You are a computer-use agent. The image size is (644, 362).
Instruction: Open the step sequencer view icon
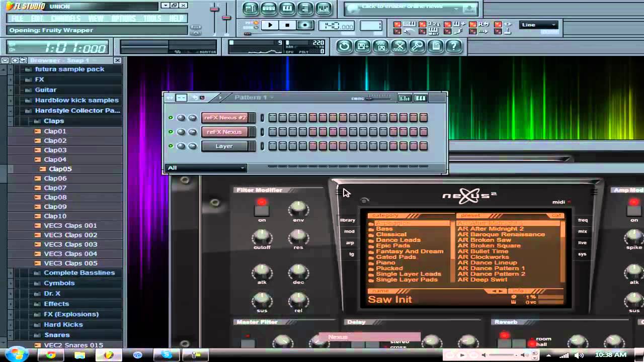click(269, 9)
